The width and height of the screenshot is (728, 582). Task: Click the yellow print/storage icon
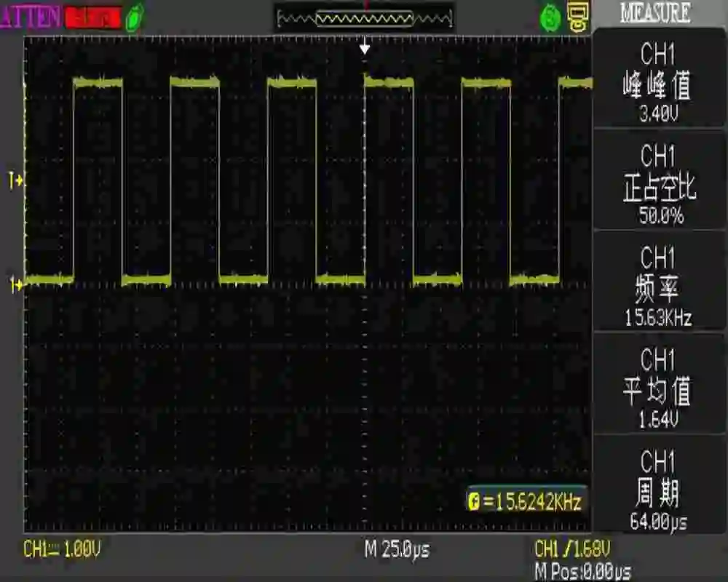578,17
